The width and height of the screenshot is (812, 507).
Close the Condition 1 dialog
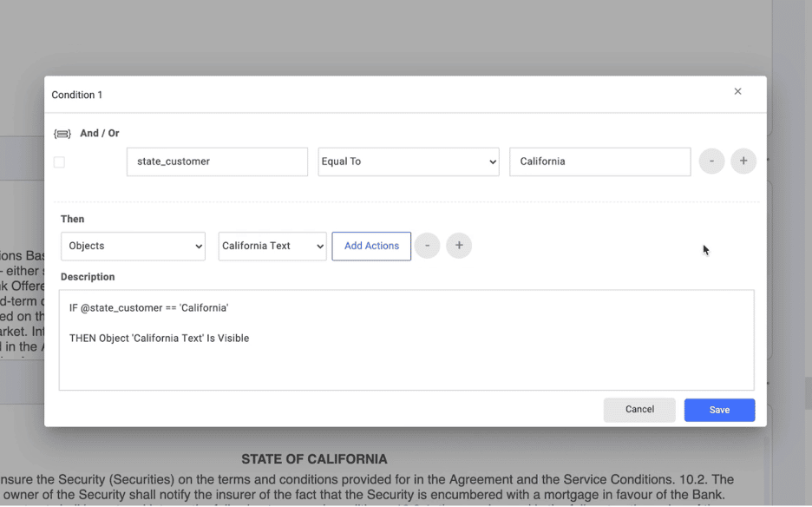737,91
